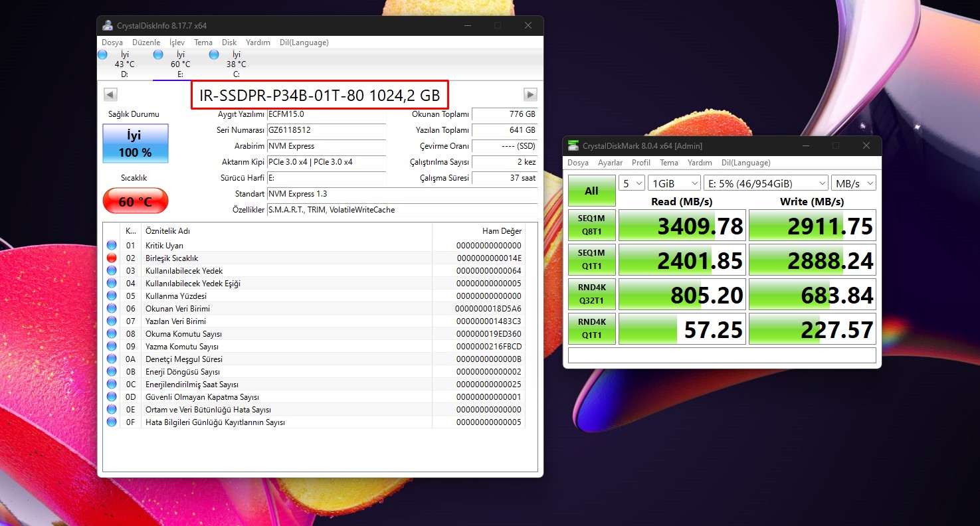Select the Okunan Veri Birimi row
The image size is (980, 526).
tap(314, 309)
